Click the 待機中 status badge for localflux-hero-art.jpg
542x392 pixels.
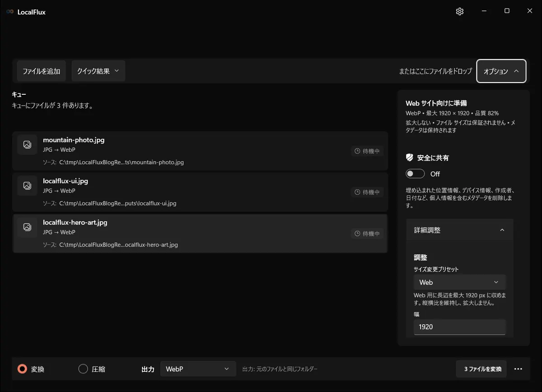pyautogui.click(x=367, y=234)
